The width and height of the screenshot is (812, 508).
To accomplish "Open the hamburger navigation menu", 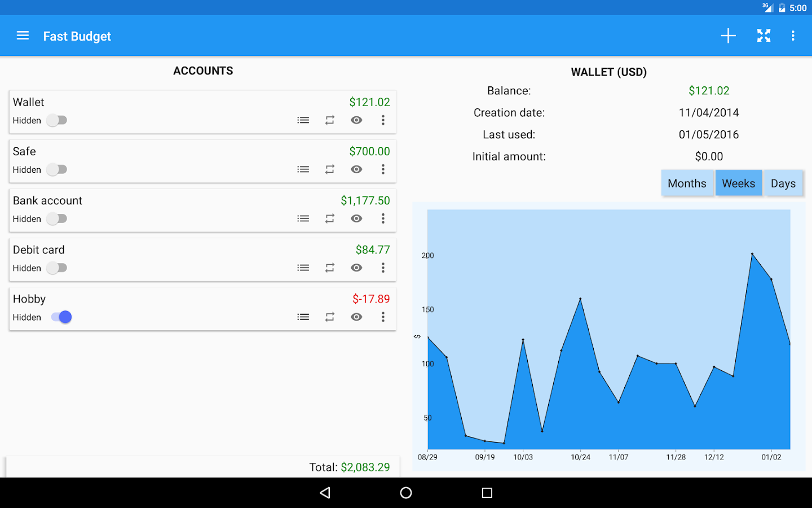I will (23, 36).
